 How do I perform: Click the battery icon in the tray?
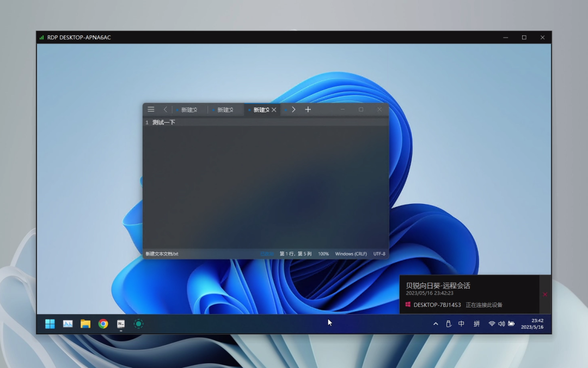[x=511, y=324]
